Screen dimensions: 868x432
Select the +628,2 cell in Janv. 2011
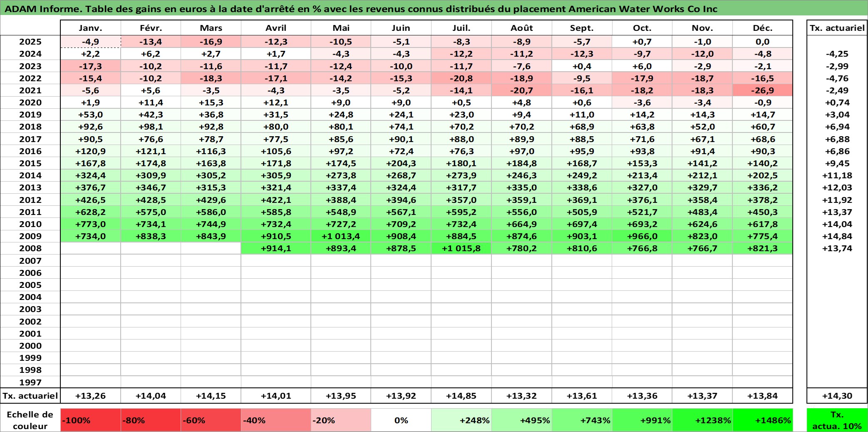(91, 212)
